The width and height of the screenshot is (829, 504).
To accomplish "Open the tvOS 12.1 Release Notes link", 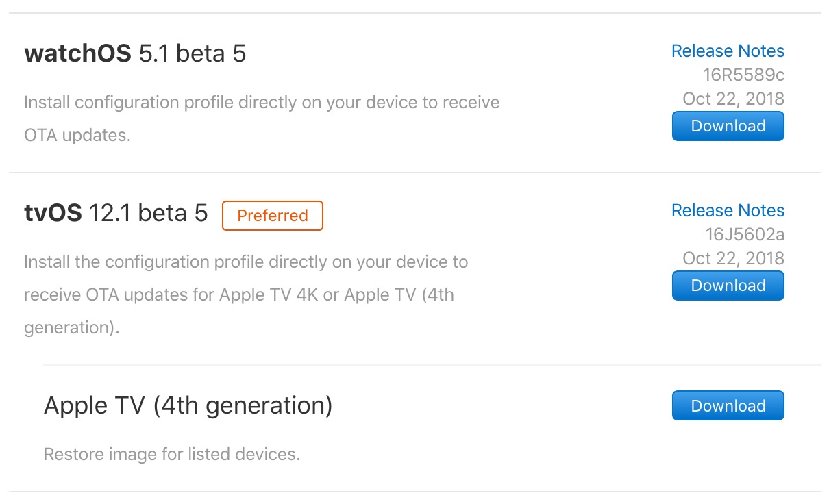I will [x=728, y=211].
